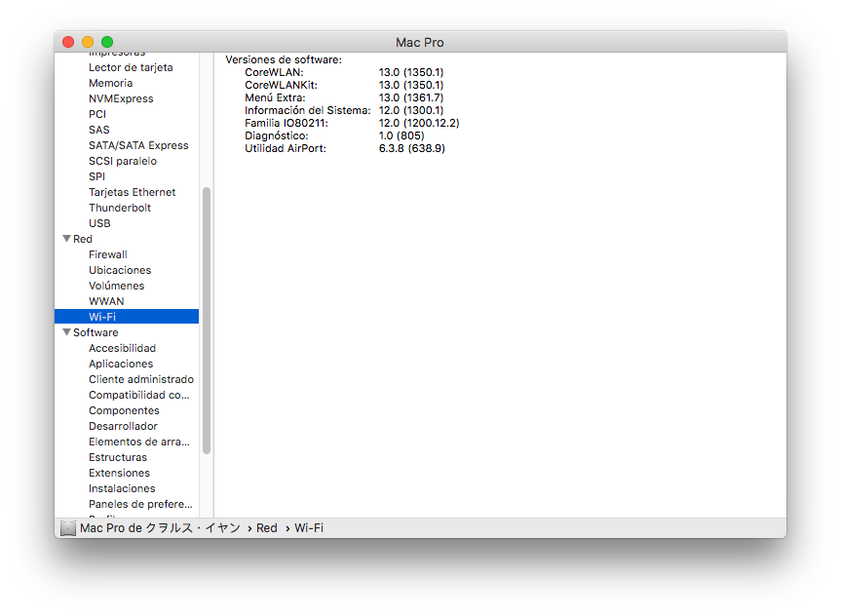Viewport: 841px width, 616px height.
Task: Click Mac Pro de クヲルス・イヤン in path bar
Action: pos(160,528)
